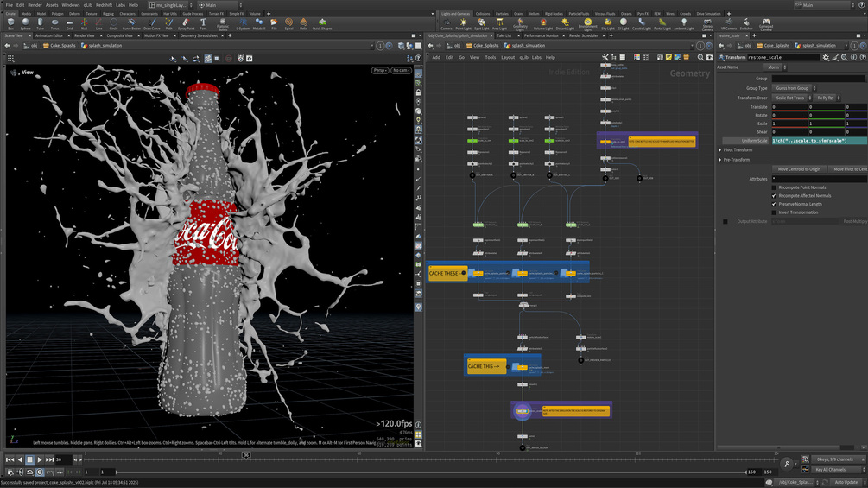
Task: Toggle Invert Transformation checkbox
Action: click(774, 212)
